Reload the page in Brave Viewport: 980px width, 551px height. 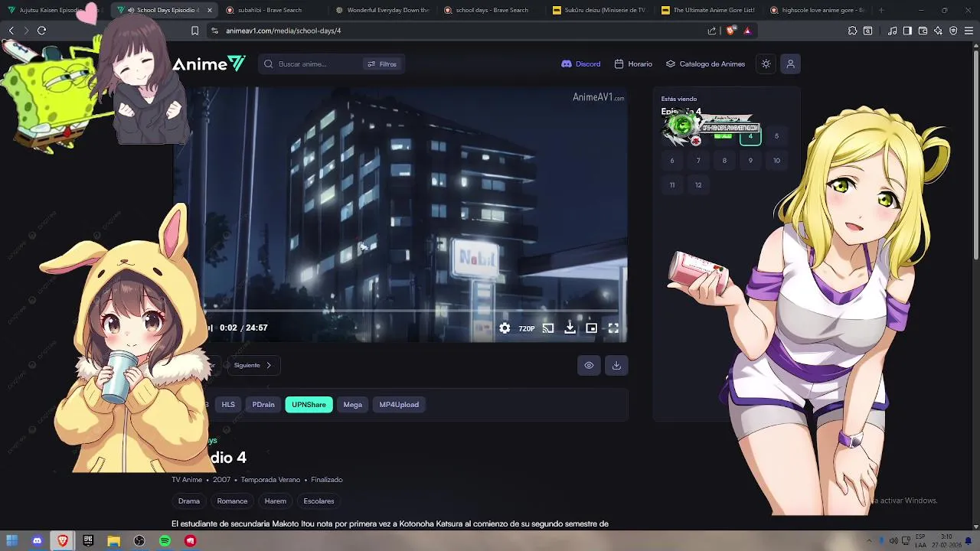coord(42,31)
